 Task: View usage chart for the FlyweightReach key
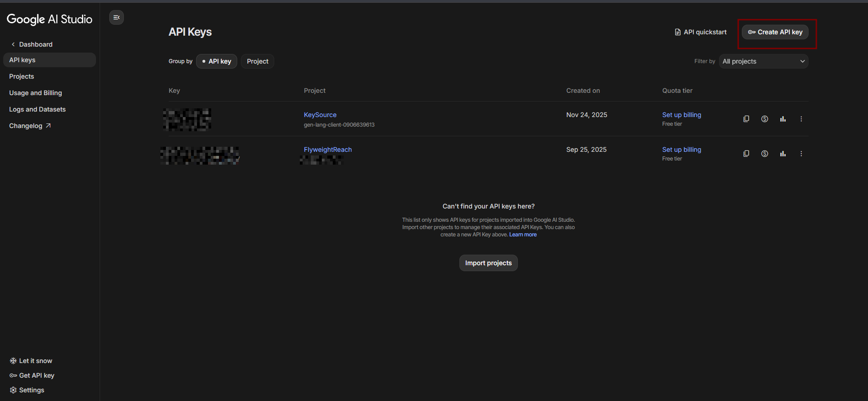[x=783, y=154]
